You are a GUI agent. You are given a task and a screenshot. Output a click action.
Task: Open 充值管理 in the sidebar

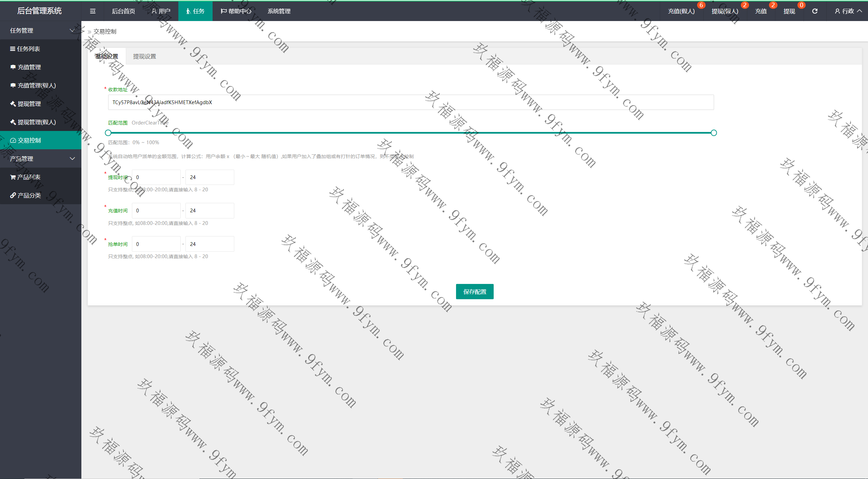pyautogui.click(x=29, y=67)
